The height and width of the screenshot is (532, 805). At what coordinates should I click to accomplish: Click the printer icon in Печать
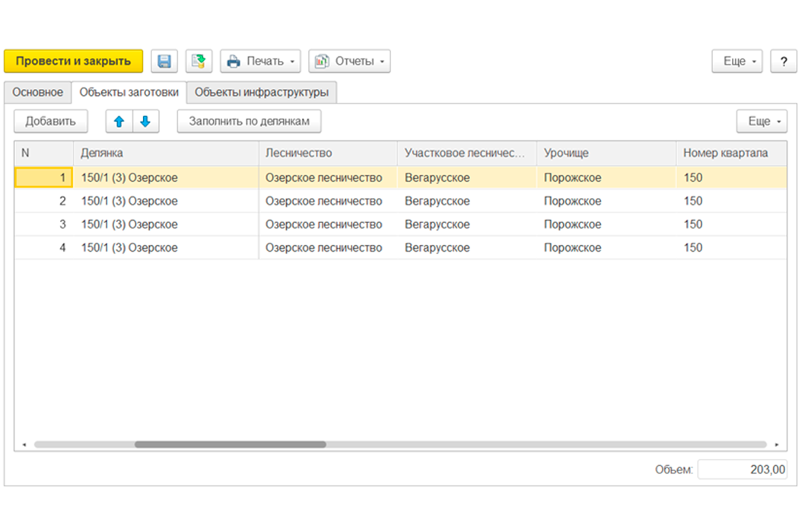[x=234, y=61]
